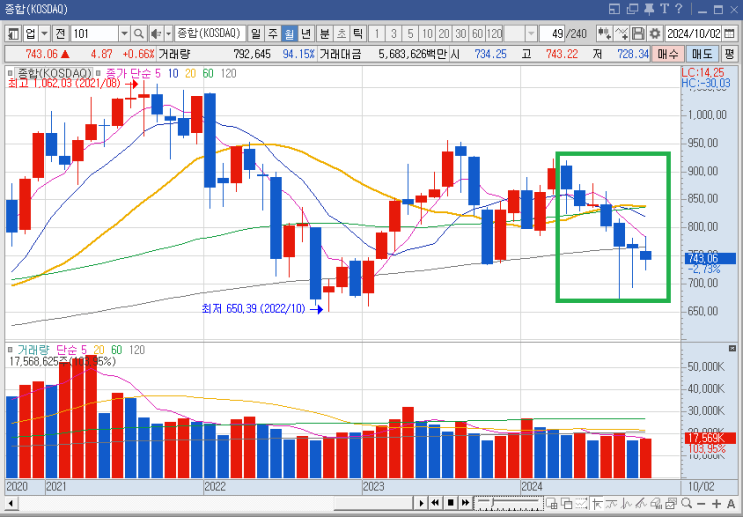Click the magnifier zoom icon at bottom
743x517 pixels.
686,503
